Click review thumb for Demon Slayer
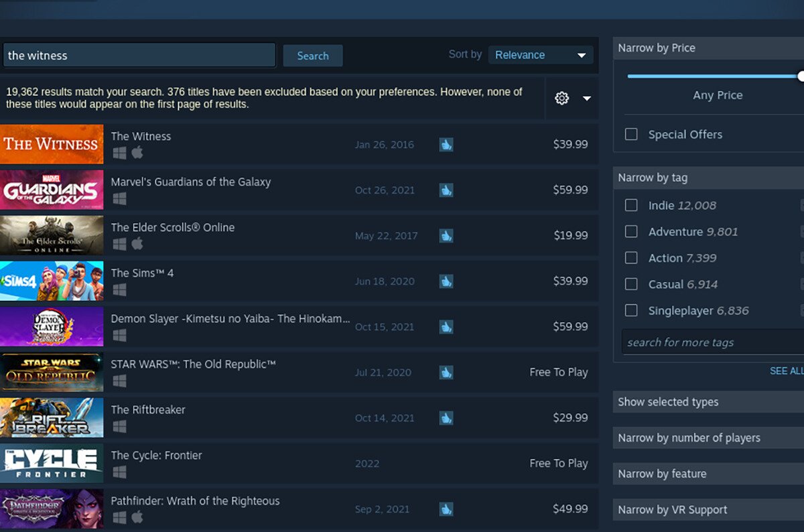Screen dimensions: 804x532 coord(446,326)
